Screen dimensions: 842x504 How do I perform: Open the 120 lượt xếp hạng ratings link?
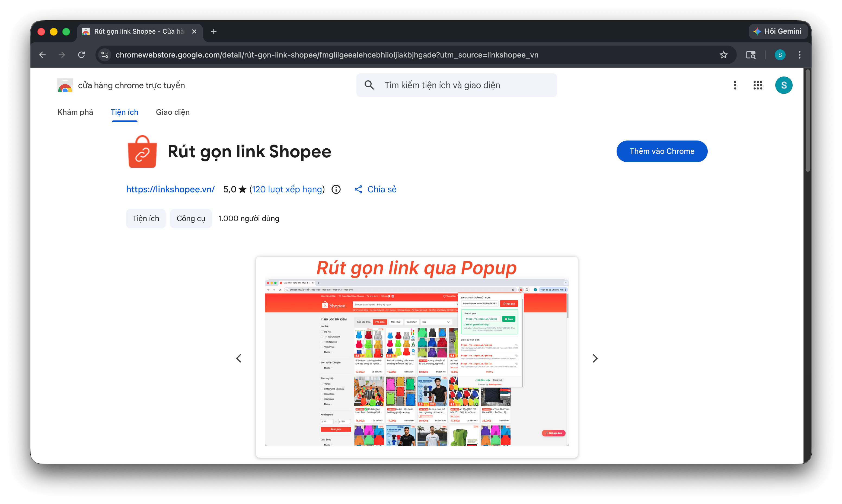(x=287, y=189)
